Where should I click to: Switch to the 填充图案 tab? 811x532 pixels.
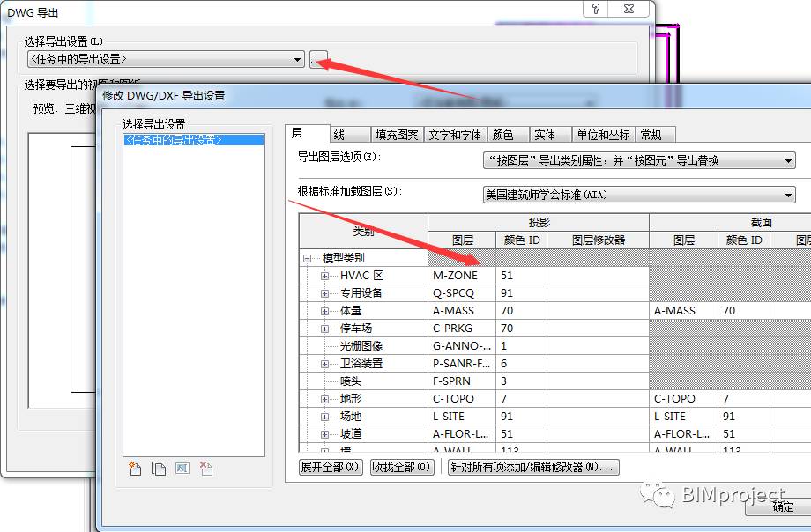(397, 135)
